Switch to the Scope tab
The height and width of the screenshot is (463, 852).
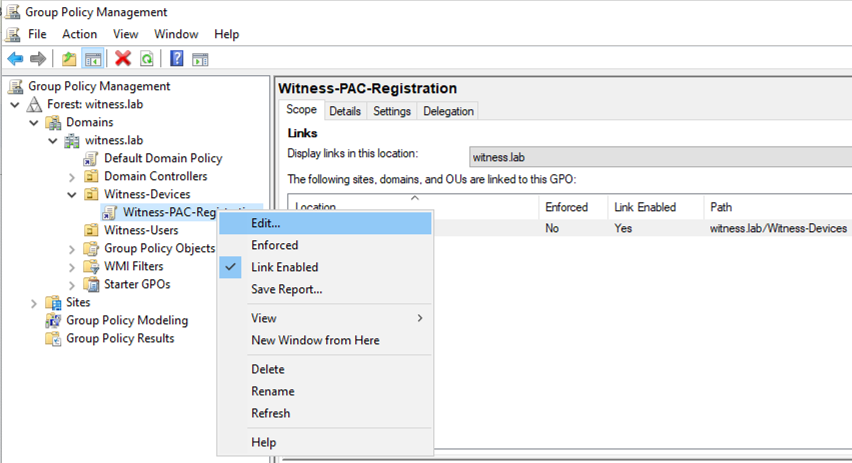pos(302,110)
